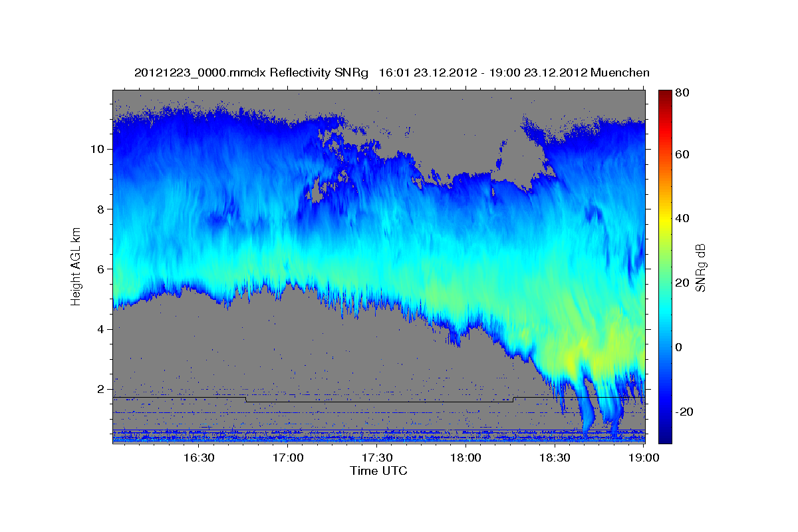Click the height axis label '6'
This screenshot has width=798, height=532.
(102, 269)
